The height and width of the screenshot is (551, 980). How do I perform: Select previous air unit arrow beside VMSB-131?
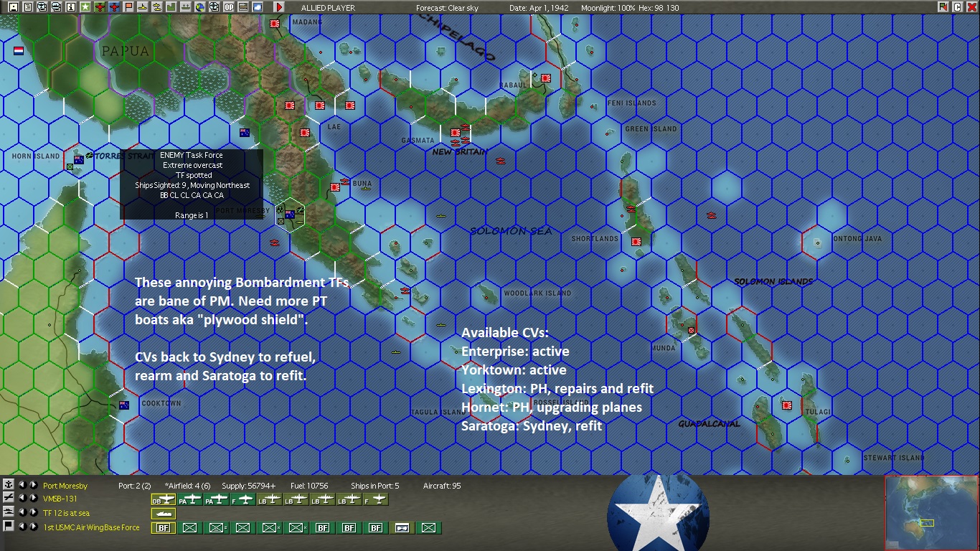[22, 499]
